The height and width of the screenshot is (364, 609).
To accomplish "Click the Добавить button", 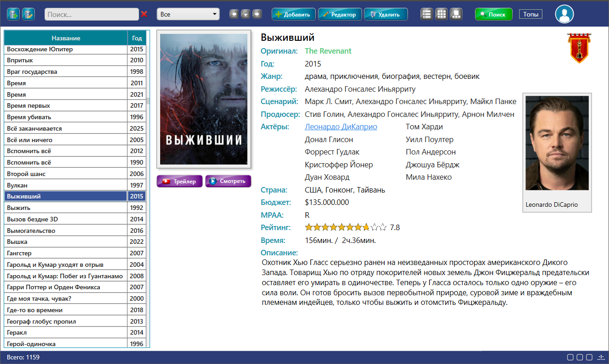I will 294,14.
